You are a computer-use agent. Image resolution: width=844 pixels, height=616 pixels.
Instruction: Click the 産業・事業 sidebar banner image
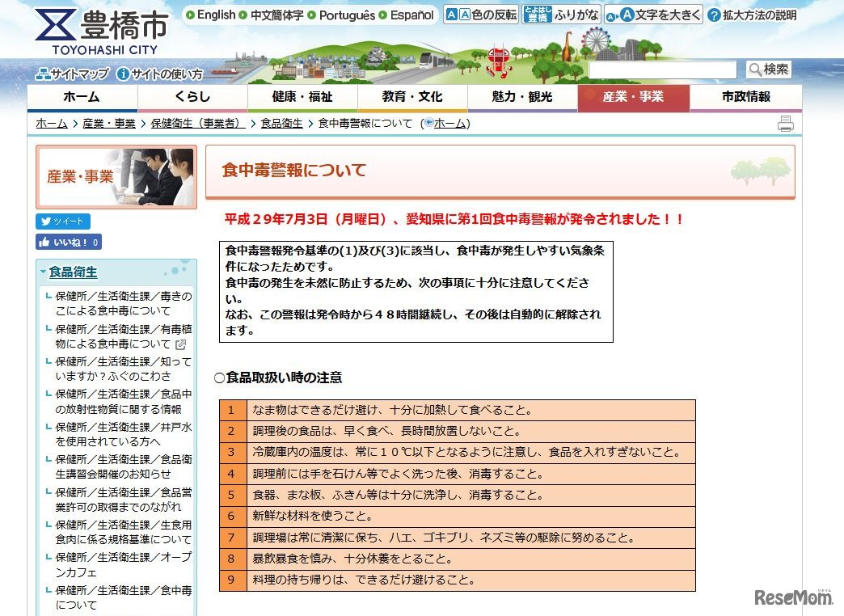[x=116, y=176]
